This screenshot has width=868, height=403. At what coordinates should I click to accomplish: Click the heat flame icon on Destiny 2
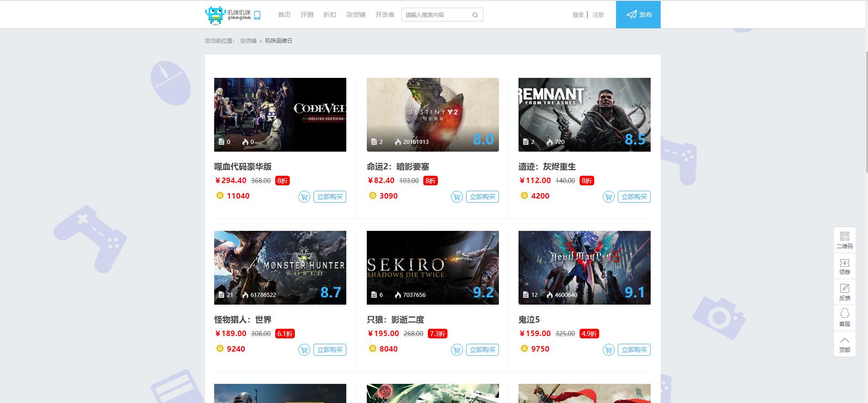398,142
